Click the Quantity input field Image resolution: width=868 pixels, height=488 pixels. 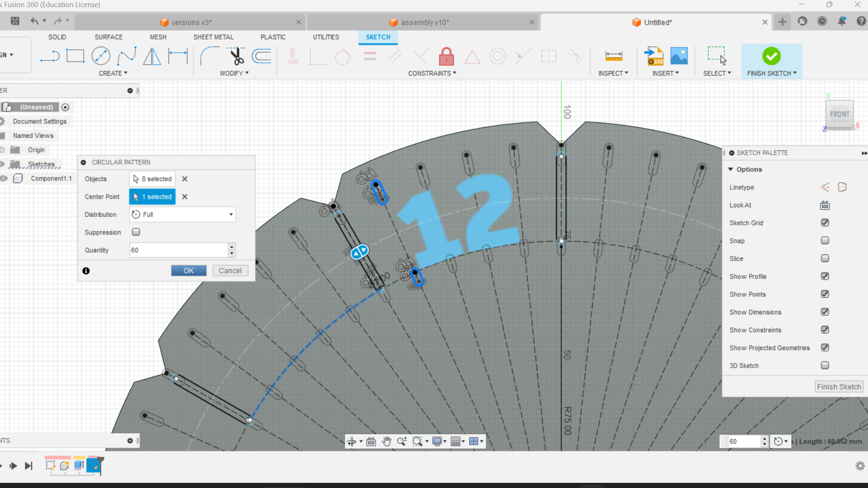[178, 250]
